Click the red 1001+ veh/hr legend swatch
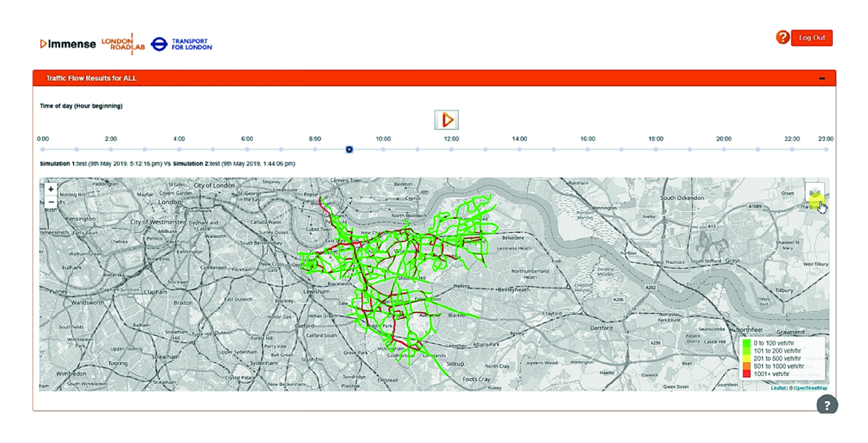The width and height of the screenshot is (868, 443). [x=747, y=374]
